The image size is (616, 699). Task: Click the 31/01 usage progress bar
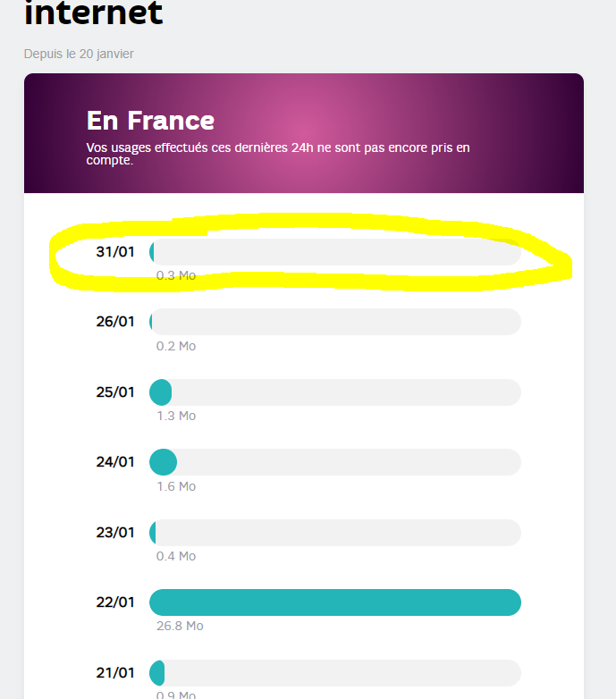(335, 252)
